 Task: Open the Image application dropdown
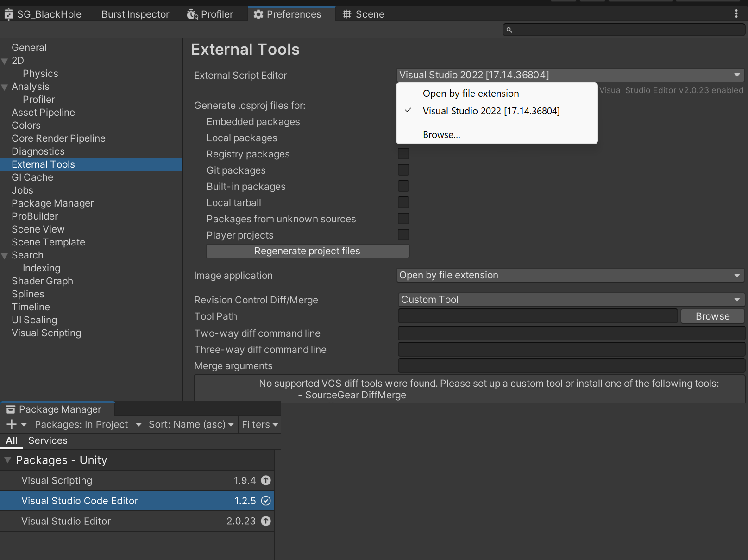[x=571, y=275]
